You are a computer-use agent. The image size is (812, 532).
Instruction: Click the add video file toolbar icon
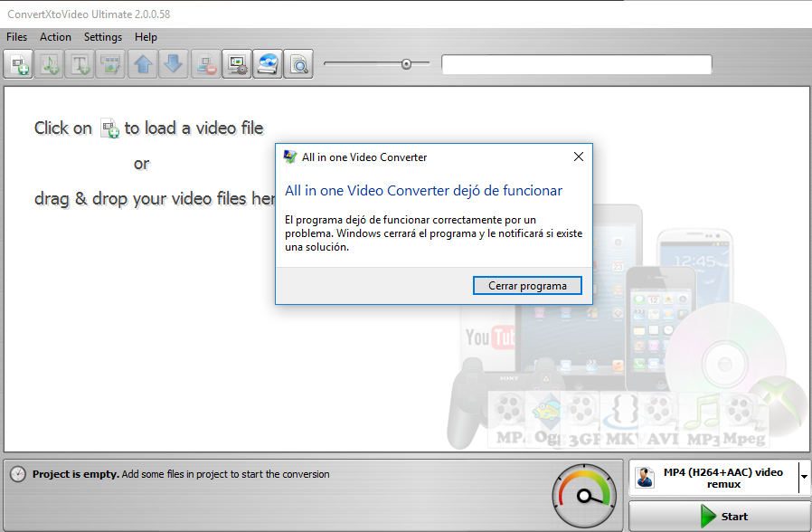[18, 64]
